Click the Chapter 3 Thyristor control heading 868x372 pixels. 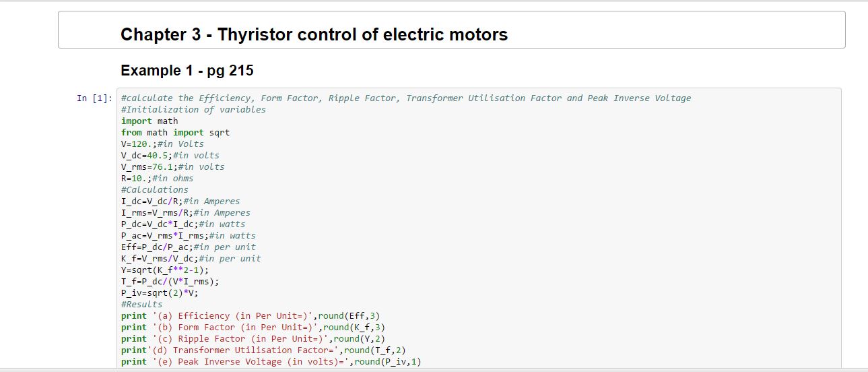[x=314, y=34]
